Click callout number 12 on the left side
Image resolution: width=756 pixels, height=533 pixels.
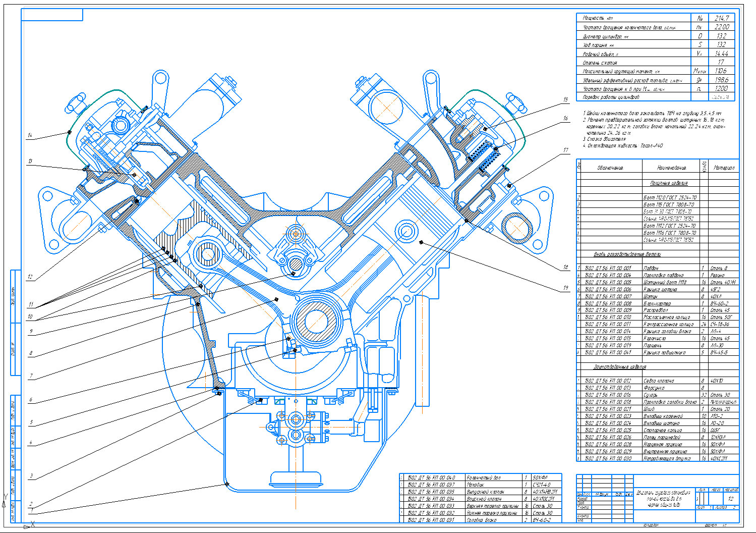point(30,277)
